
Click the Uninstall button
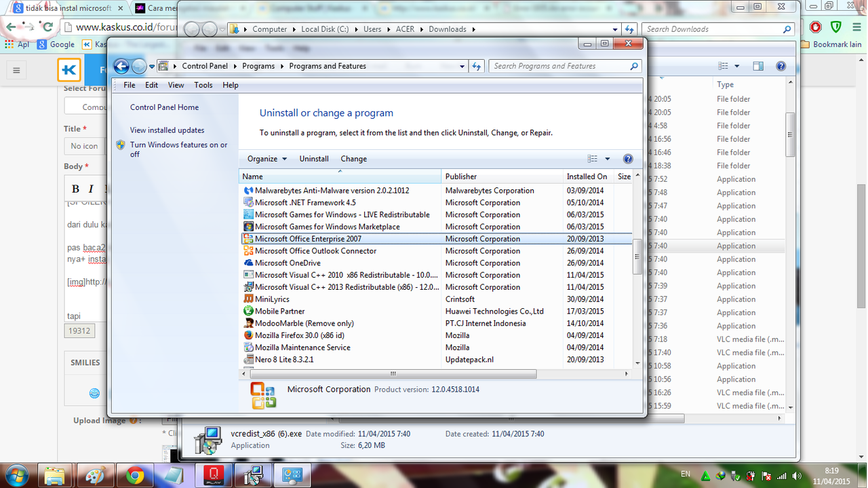click(314, 159)
